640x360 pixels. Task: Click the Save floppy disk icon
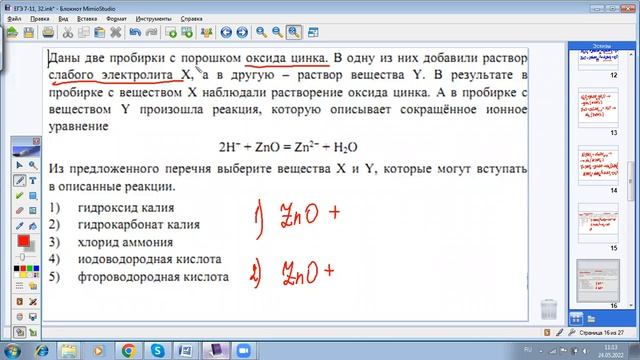(29, 32)
